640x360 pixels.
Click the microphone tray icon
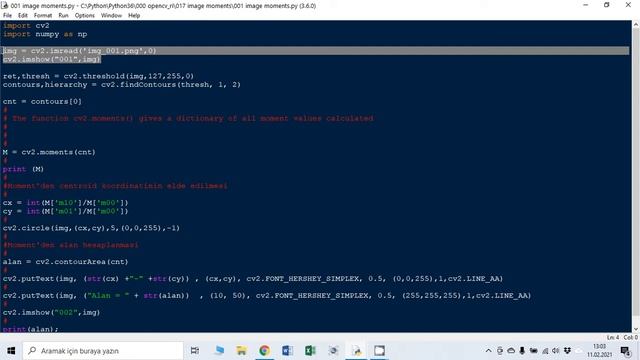click(522, 351)
